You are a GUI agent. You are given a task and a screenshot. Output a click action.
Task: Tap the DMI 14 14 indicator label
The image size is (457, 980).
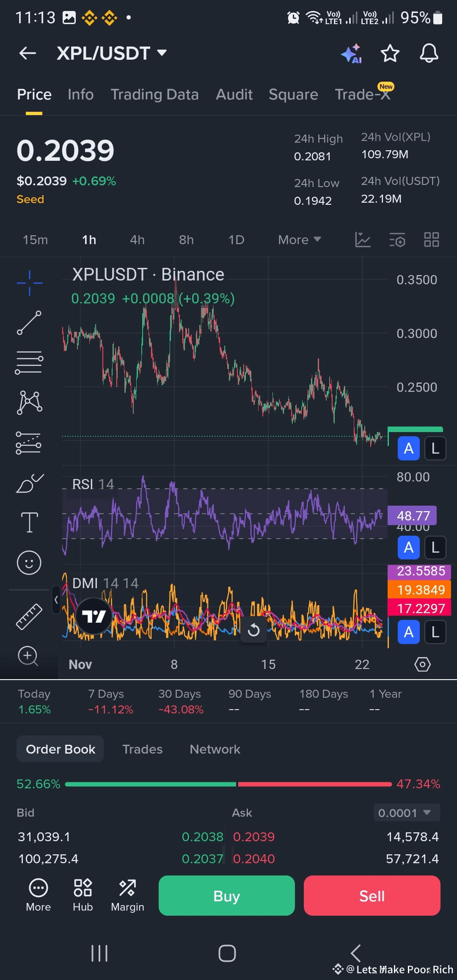coord(105,584)
